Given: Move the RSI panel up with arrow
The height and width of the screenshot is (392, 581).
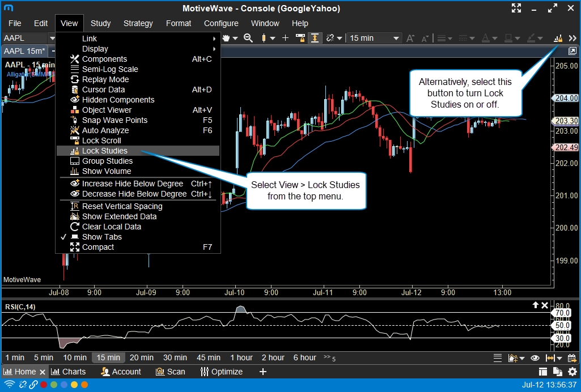Looking at the screenshot, I should pos(535,305).
